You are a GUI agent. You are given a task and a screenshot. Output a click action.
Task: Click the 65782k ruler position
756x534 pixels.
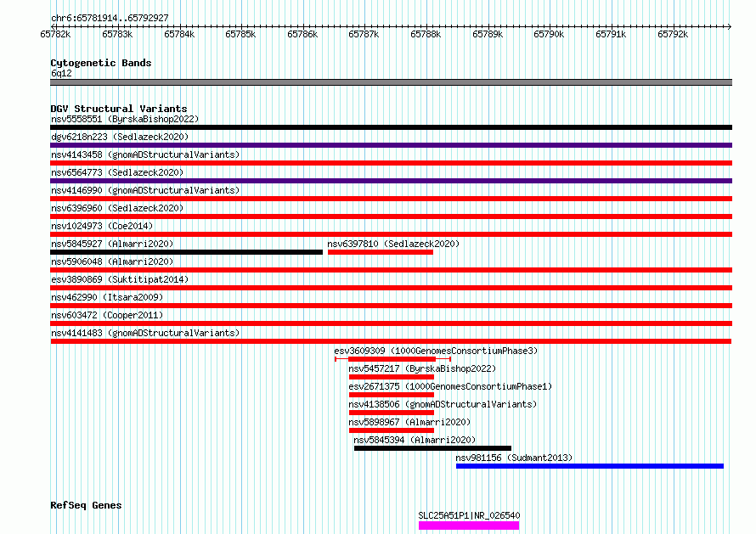[x=55, y=34]
